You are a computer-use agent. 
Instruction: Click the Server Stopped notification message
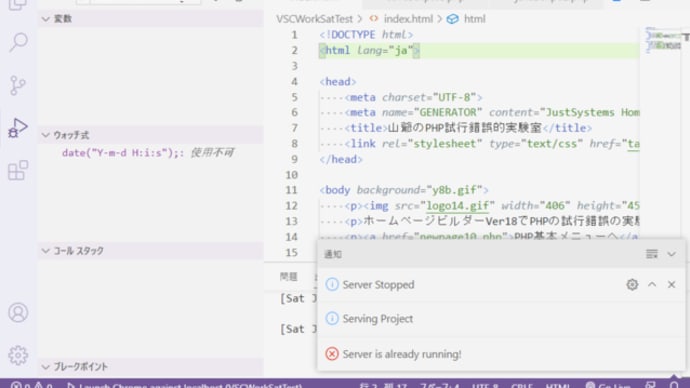point(378,285)
